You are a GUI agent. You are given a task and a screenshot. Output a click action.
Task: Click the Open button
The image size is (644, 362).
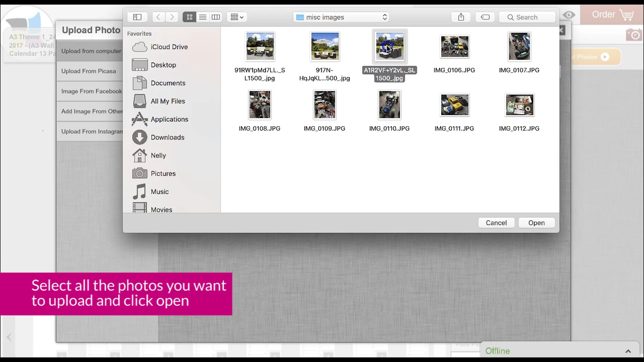536,223
